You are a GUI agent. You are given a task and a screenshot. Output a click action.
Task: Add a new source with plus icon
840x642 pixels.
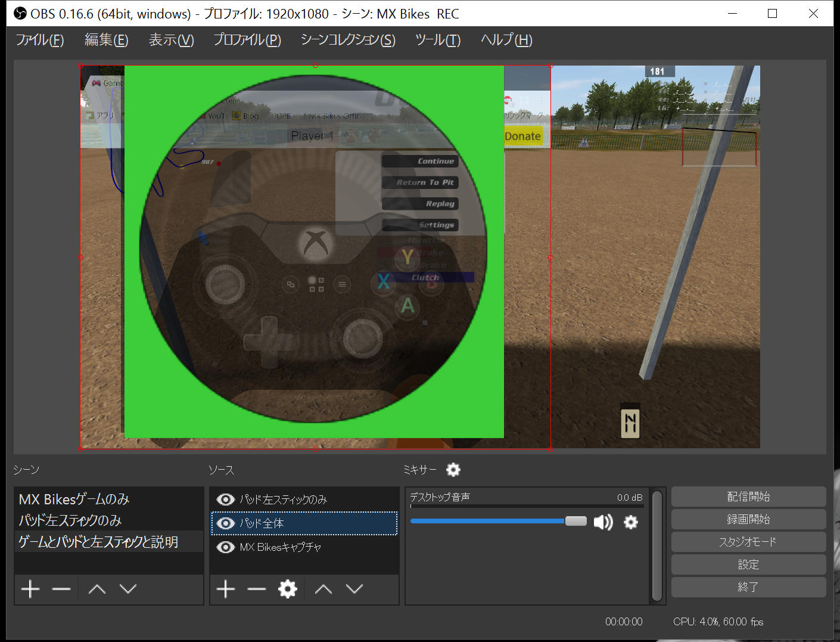226,589
